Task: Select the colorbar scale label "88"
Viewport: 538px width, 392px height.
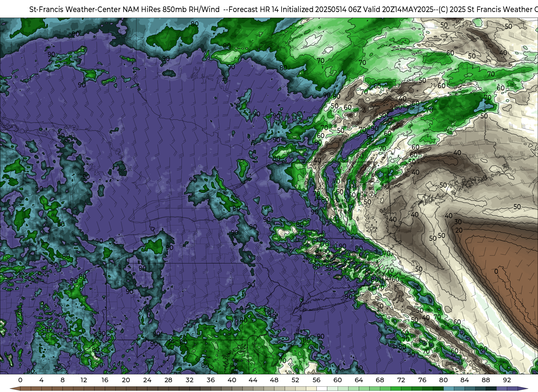Action: coord(486,380)
